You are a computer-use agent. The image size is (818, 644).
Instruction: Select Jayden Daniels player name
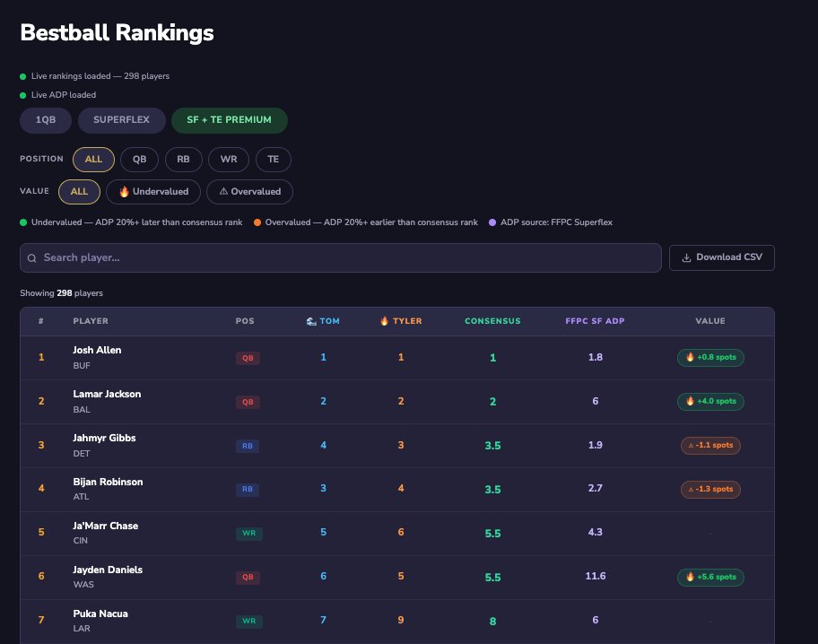[x=108, y=570]
